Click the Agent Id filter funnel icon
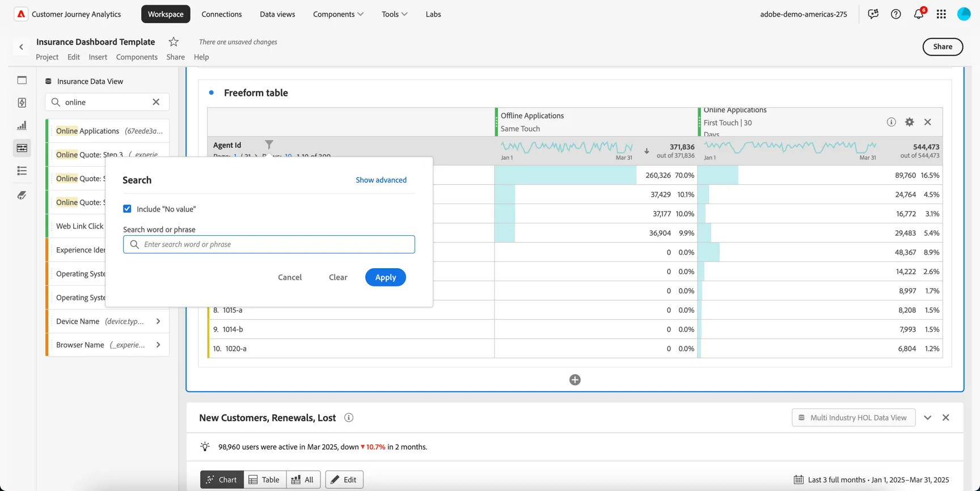 click(269, 145)
